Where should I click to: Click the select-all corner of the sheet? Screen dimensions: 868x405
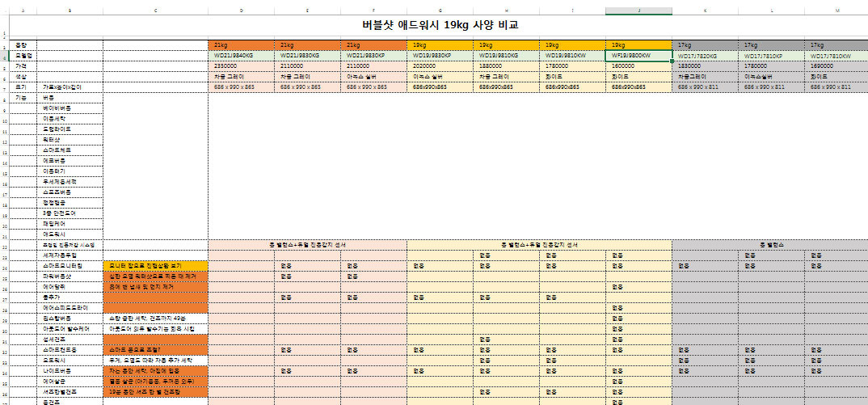tap(4, 11)
